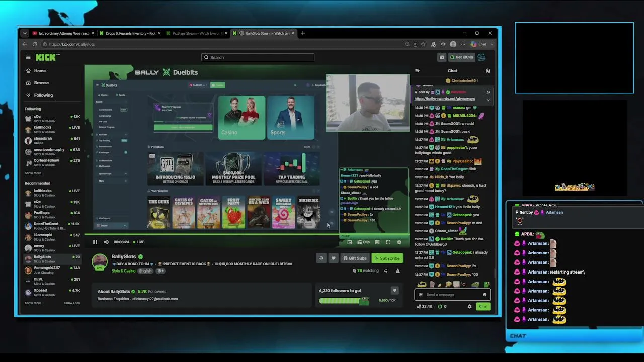The height and width of the screenshot is (362, 644).
Task: Open user profile avatar menu
Action: coord(481,57)
